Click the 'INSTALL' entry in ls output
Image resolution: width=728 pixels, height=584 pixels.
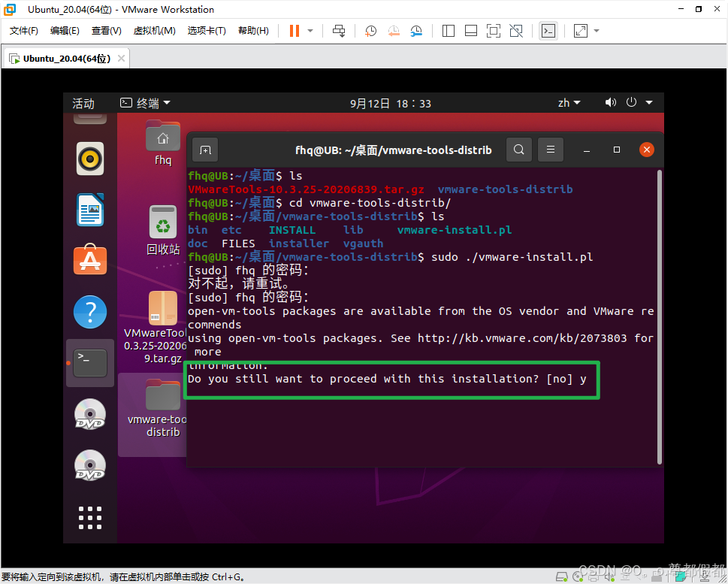tap(292, 230)
